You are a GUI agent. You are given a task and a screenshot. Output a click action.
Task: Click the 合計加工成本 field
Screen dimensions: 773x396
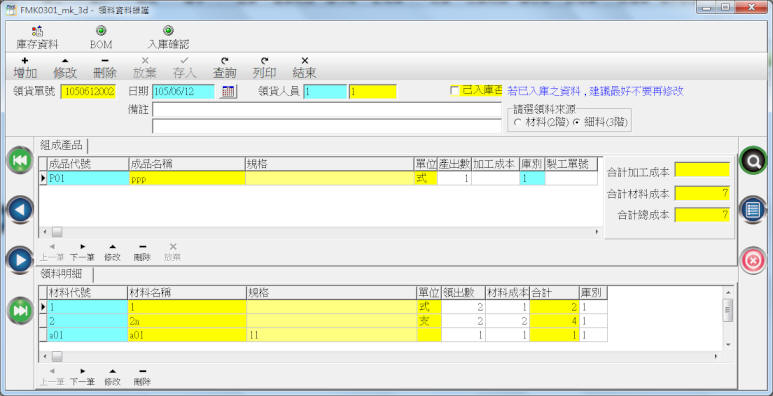tap(702, 170)
